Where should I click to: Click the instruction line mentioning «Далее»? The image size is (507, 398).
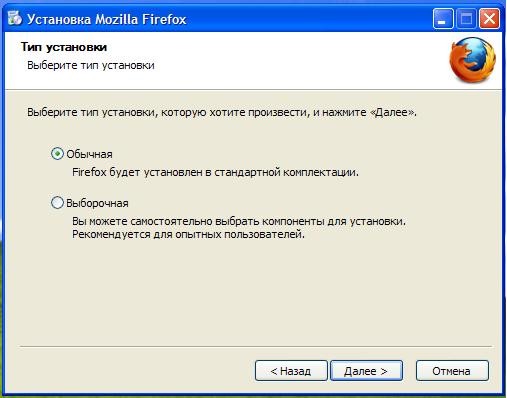coord(222,112)
